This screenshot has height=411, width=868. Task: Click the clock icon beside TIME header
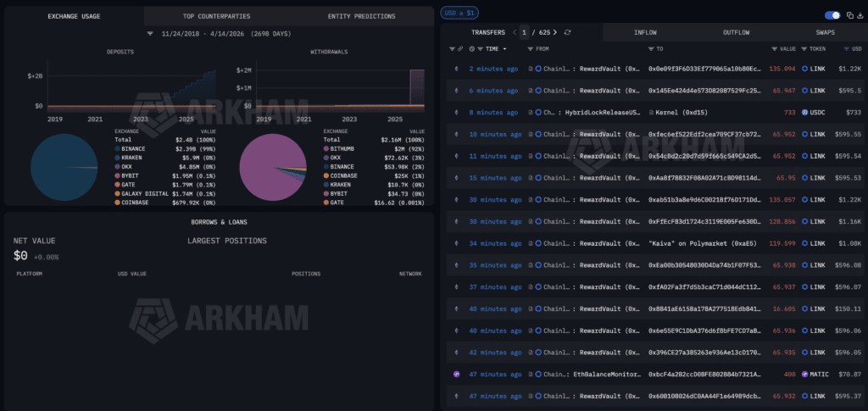471,49
